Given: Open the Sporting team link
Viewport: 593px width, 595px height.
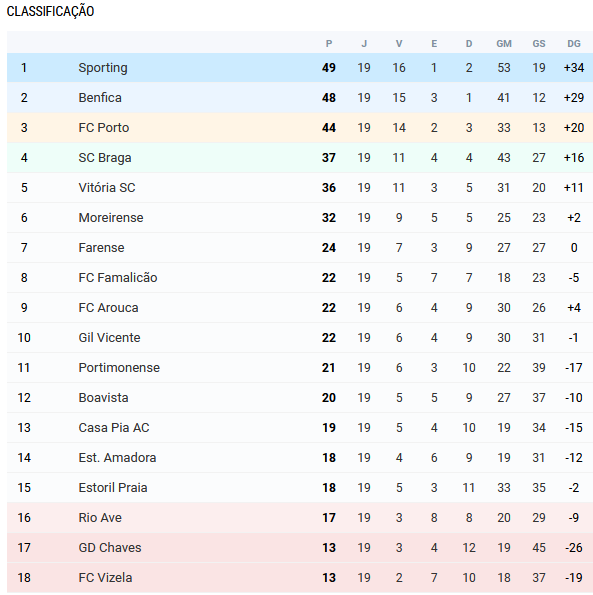Looking at the screenshot, I should pos(103,68).
